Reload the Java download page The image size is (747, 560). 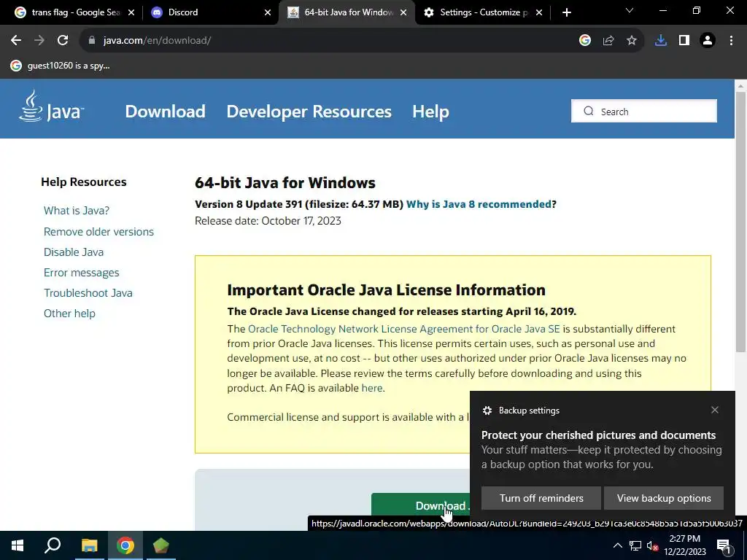[63, 41]
